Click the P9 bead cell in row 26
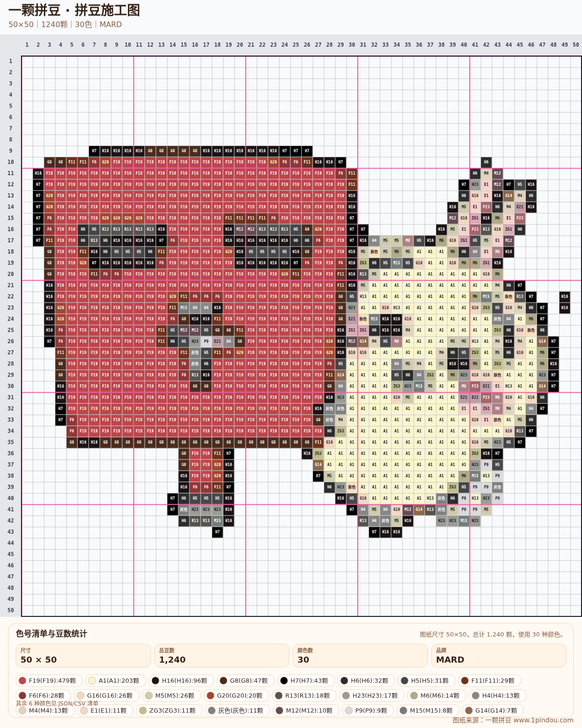The width and height of the screenshot is (582, 728). (206, 341)
